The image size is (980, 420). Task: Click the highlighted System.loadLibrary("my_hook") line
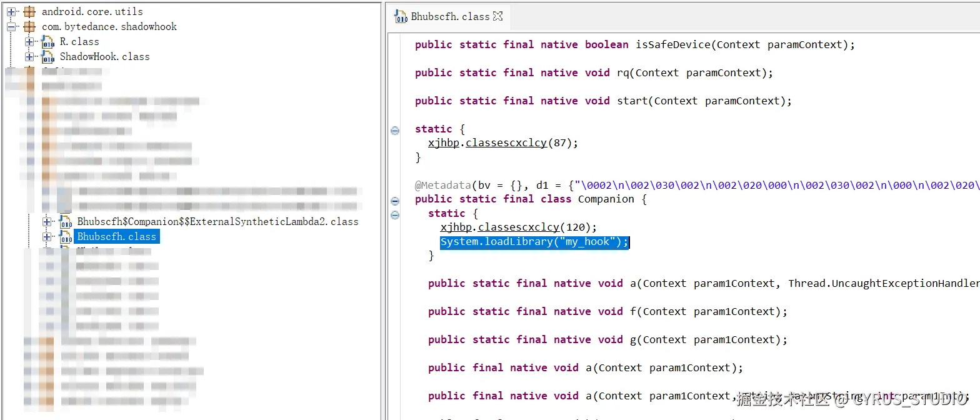pos(534,241)
